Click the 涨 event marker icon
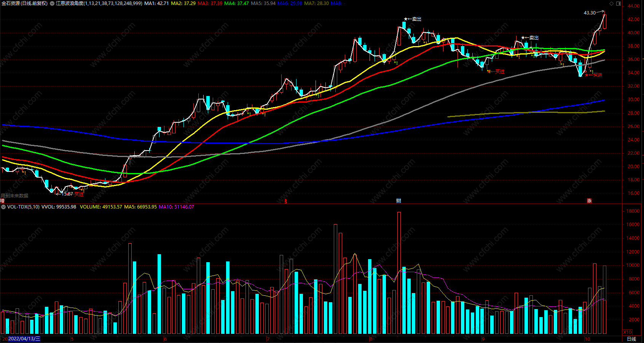The image size is (644, 343). [589, 201]
